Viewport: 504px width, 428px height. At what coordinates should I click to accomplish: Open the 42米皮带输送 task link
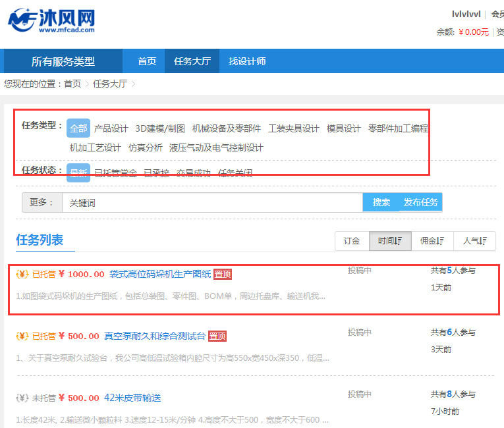[x=132, y=398]
